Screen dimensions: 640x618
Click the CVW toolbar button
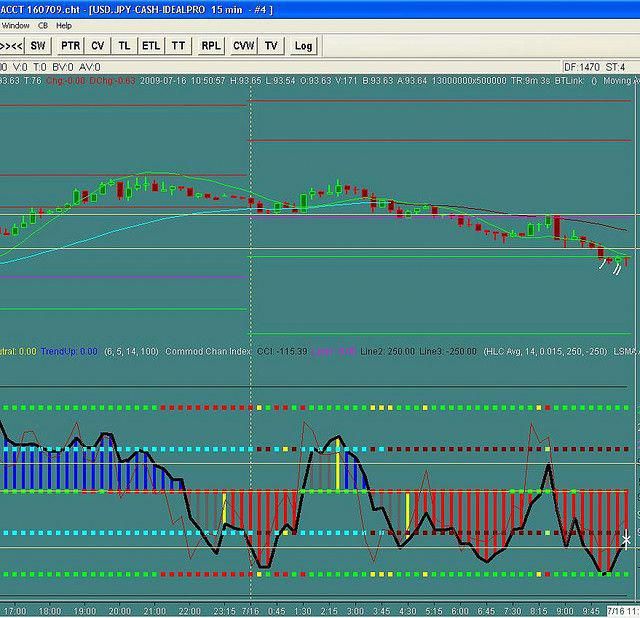pos(243,45)
